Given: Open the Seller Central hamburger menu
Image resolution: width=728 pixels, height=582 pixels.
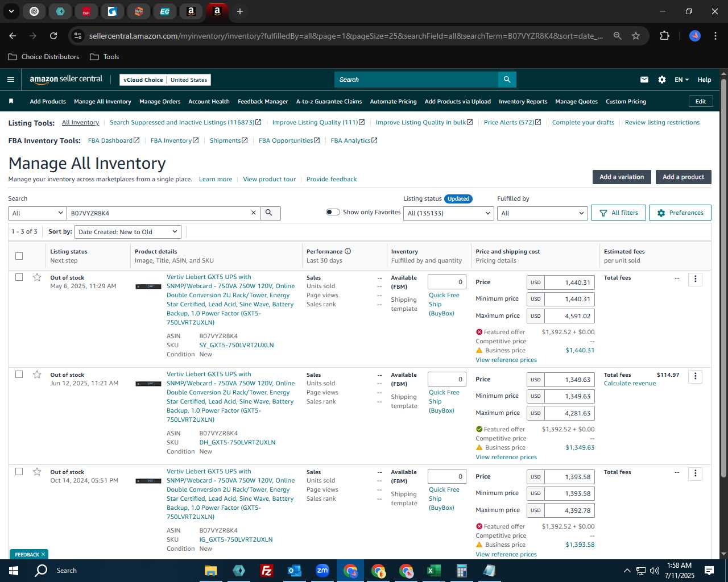Looking at the screenshot, I should (11, 80).
